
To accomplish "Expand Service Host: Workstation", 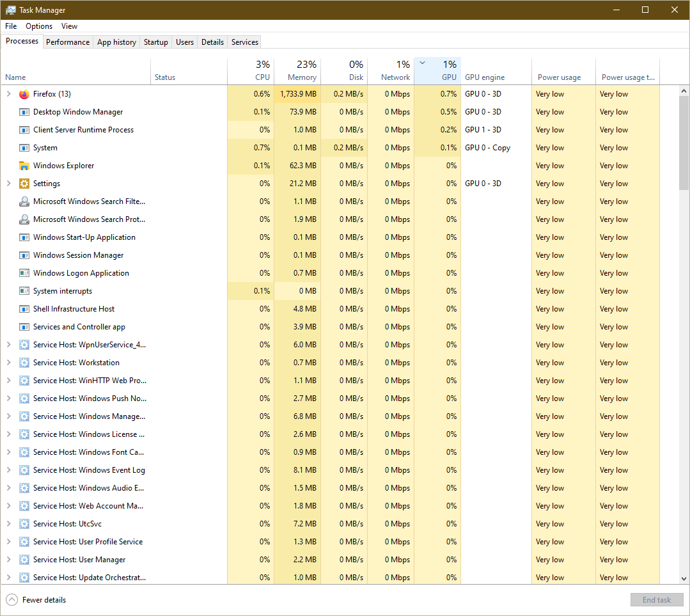I will click(8, 363).
